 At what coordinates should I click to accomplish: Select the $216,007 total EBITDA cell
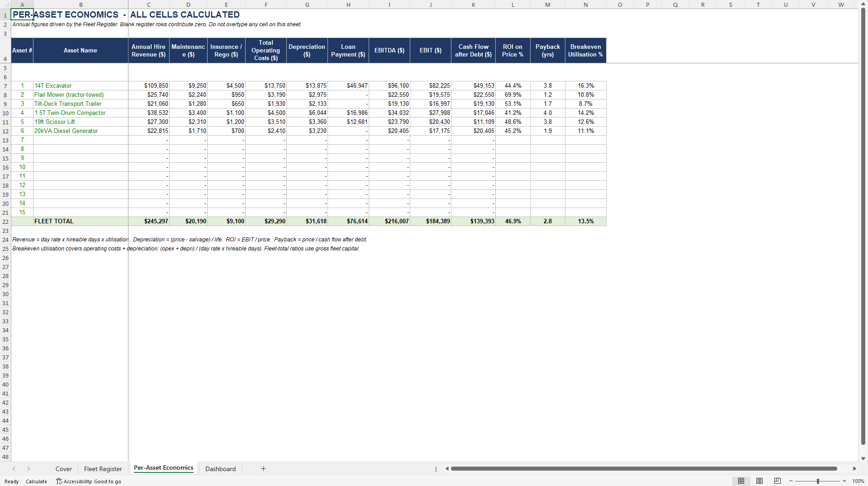point(389,222)
